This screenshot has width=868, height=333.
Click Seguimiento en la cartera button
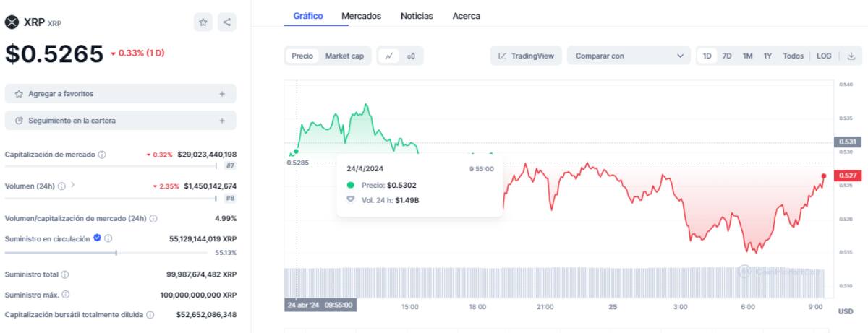click(x=120, y=121)
